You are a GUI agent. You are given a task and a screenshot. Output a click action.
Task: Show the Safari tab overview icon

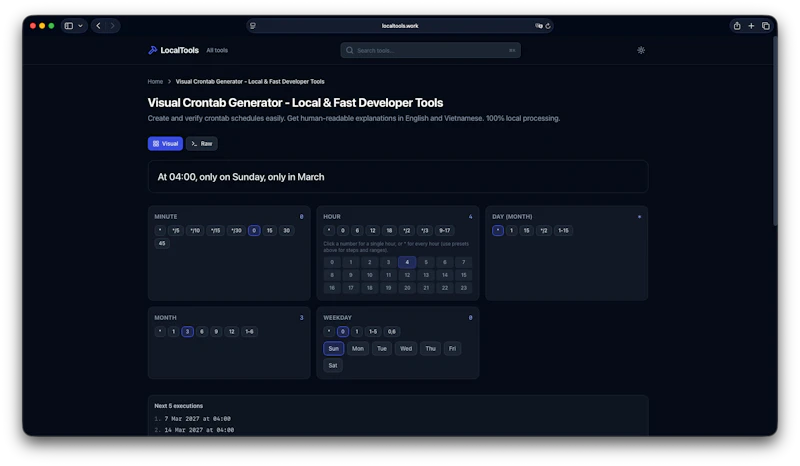point(766,26)
